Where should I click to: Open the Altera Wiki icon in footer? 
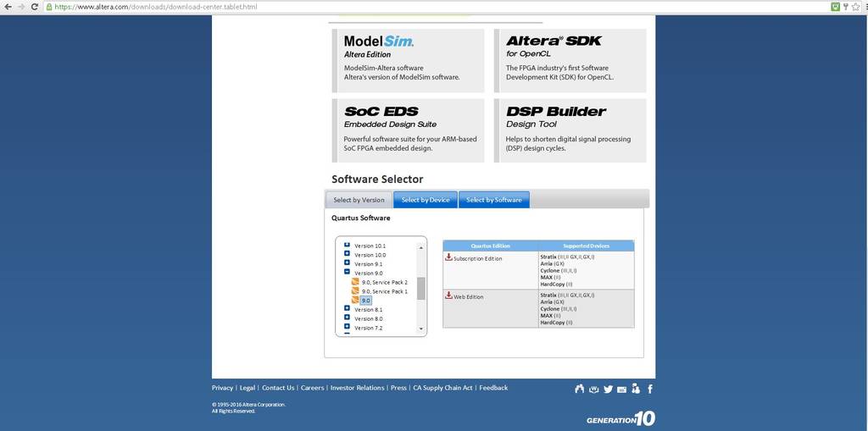pos(594,389)
